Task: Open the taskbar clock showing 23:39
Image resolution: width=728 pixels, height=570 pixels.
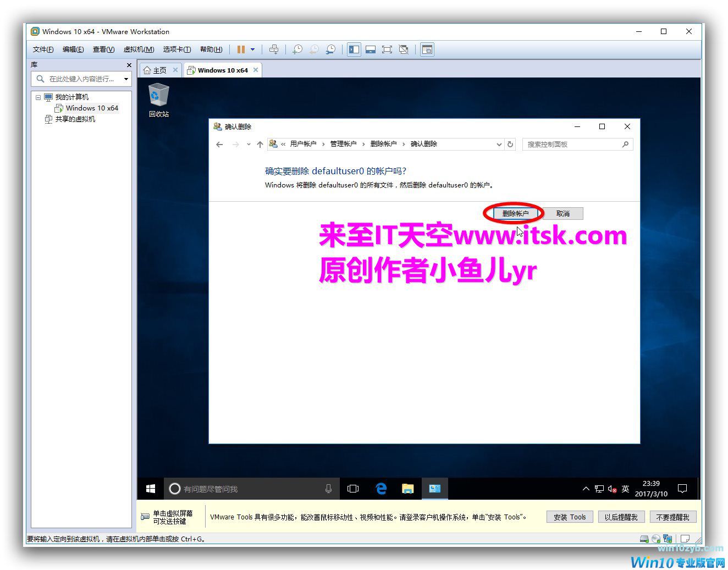Action: 651,489
